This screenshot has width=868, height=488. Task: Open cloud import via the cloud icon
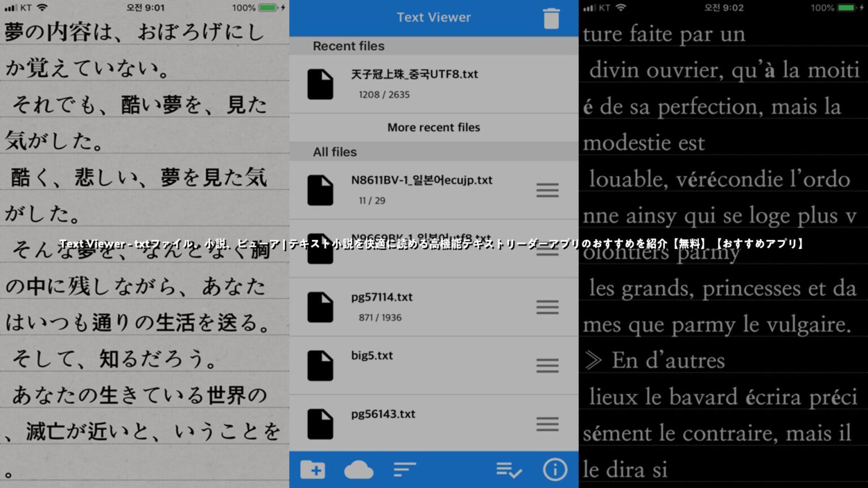pyautogui.click(x=358, y=469)
